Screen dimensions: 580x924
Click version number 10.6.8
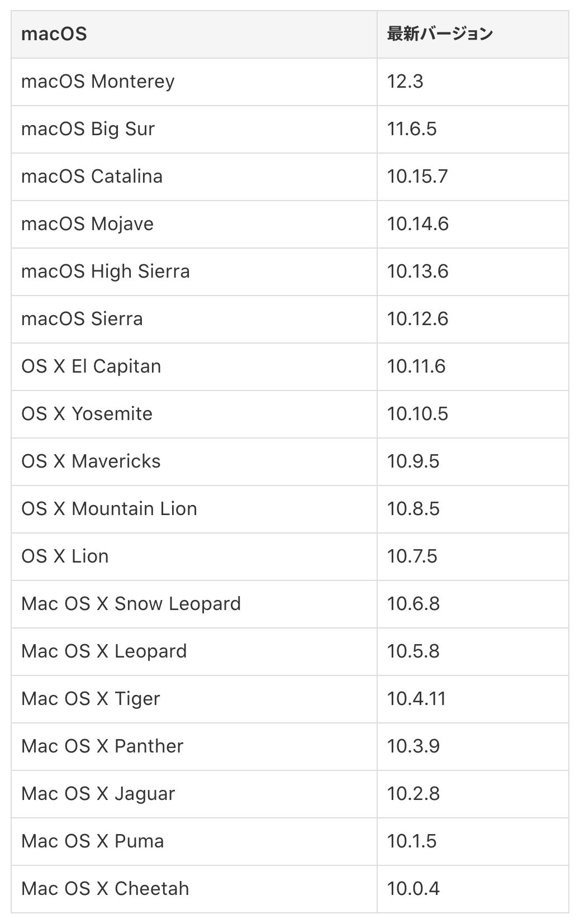413,604
